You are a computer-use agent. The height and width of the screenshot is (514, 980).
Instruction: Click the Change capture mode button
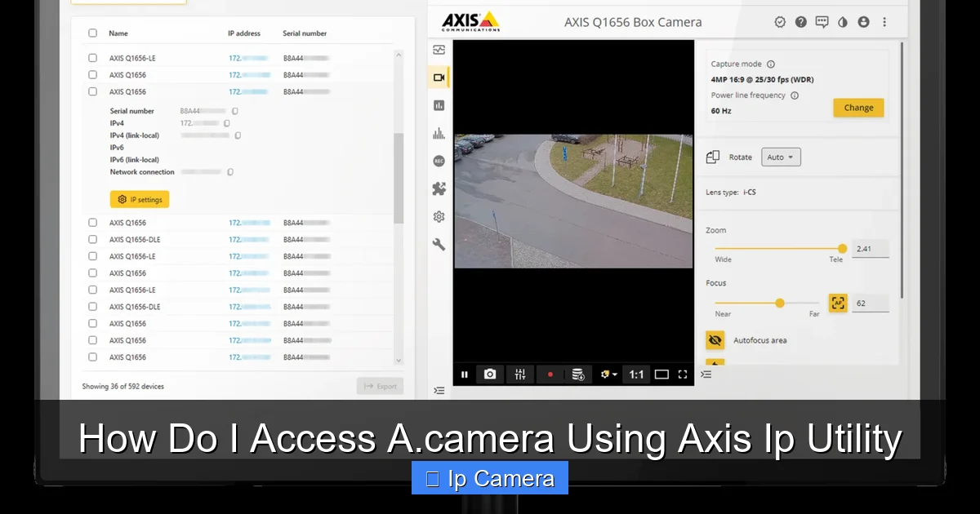[x=858, y=108]
